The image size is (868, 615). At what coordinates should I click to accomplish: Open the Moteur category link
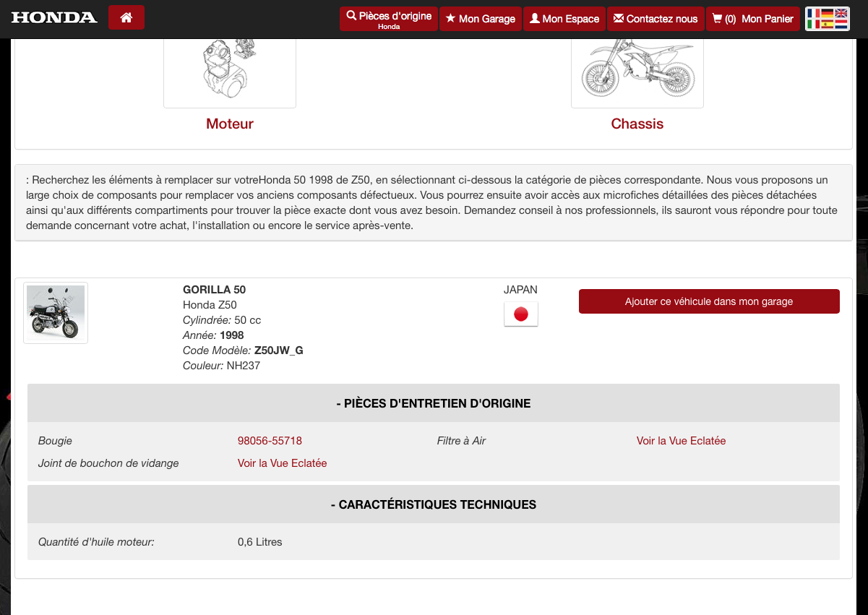click(230, 124)
